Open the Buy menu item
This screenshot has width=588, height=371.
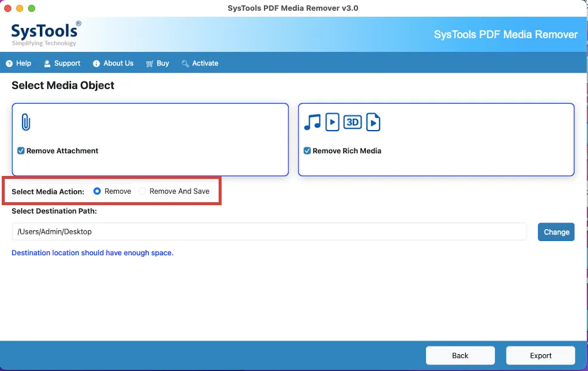[x=157, y=63]
